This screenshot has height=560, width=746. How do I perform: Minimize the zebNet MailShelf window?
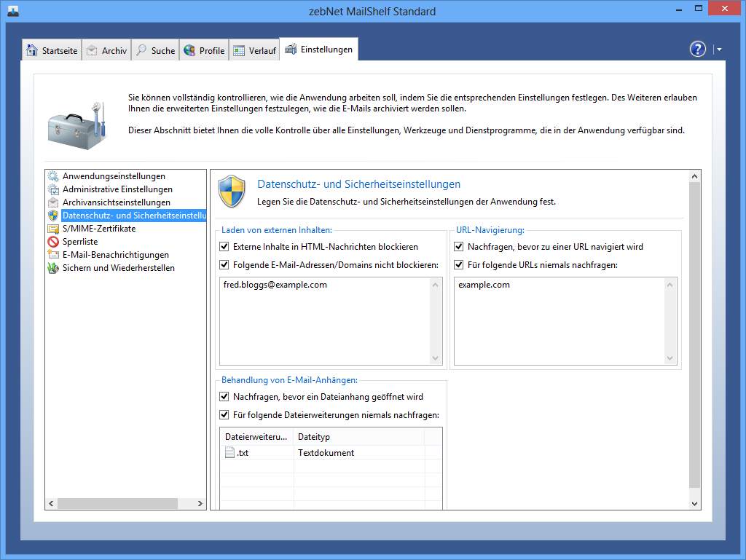point(679,9)
